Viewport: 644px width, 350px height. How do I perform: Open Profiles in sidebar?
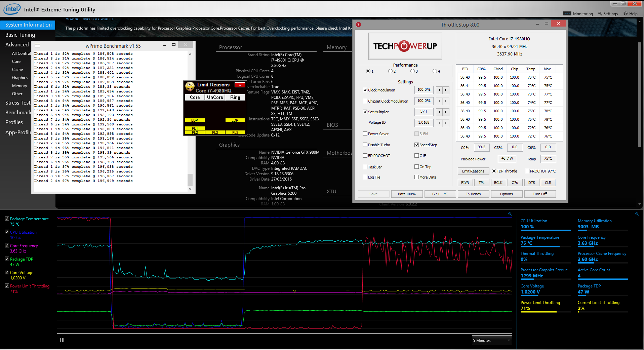(14, 122)
